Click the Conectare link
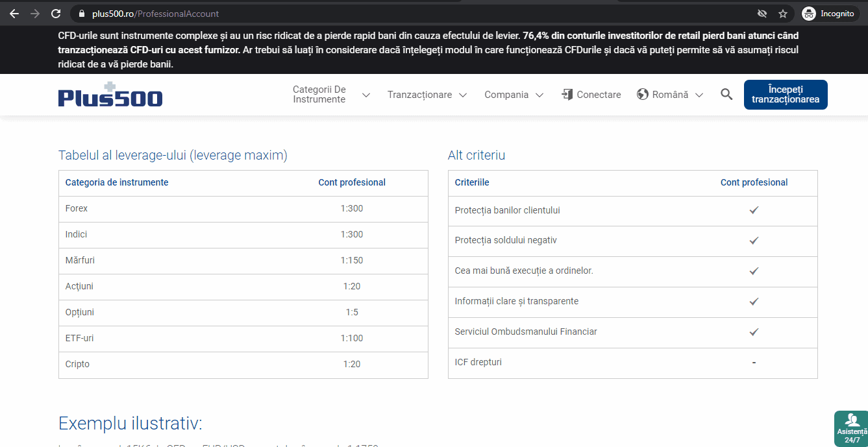868x447 pixels. pyautogui.click(x=597, y=94)
